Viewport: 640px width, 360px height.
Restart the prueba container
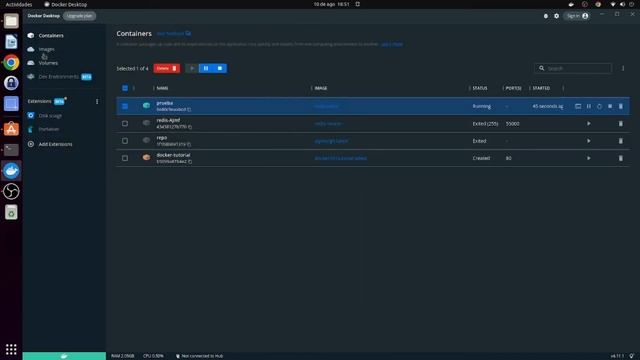[x=599, y=106]
